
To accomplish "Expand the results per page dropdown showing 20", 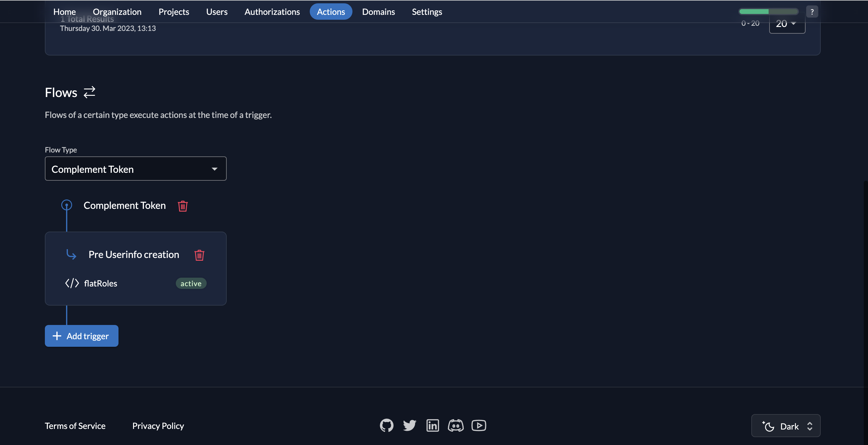I will pos(787,23).
